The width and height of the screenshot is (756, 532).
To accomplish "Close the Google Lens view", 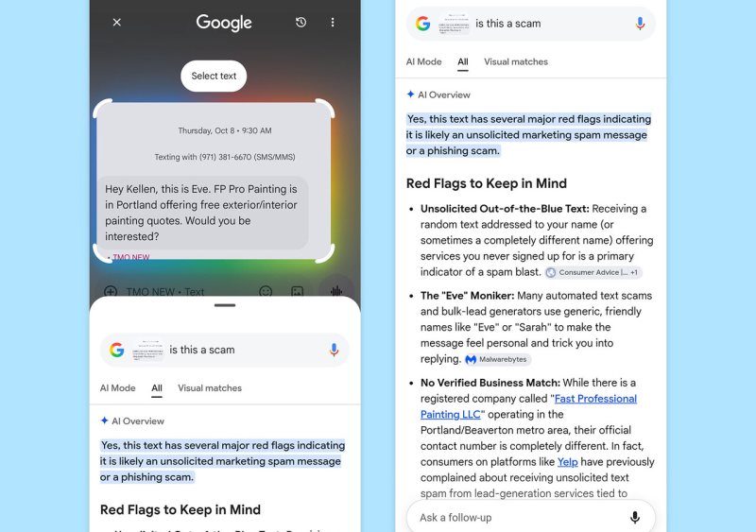I will [x=116, y=22].
